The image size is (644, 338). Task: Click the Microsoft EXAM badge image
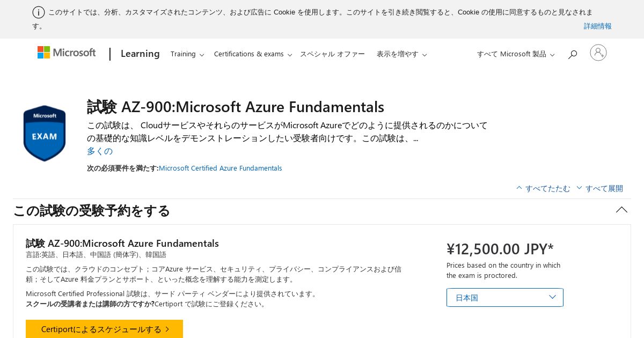point(45,133)
